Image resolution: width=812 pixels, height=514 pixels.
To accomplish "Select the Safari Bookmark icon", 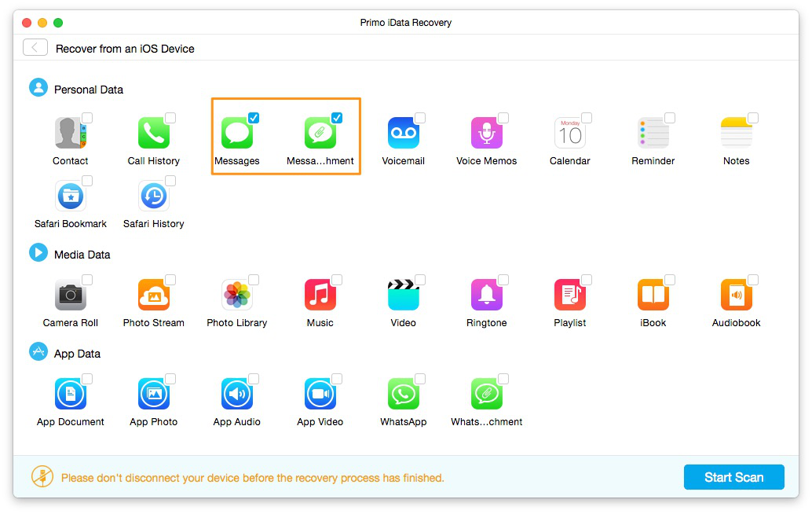I will [x=71, y=196].
